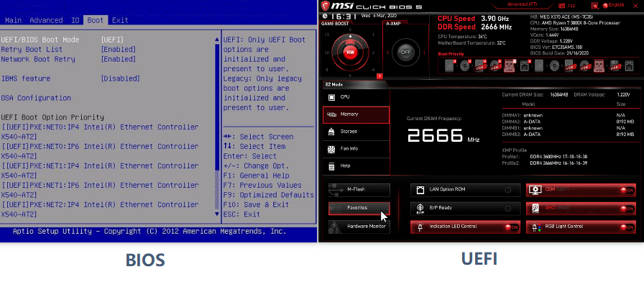
Task: Click the Aptio boot list scrollbar thumb
Action: [217, 107]
